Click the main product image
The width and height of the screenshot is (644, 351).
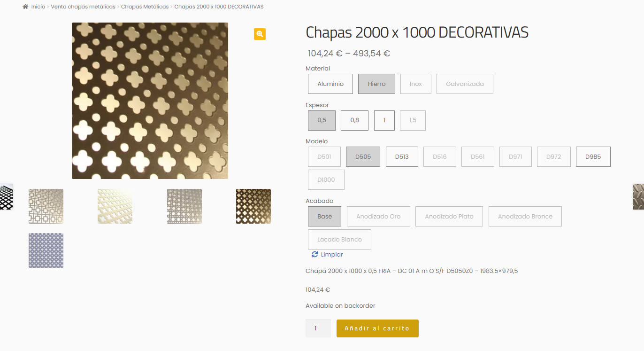[x=150, y=101]
